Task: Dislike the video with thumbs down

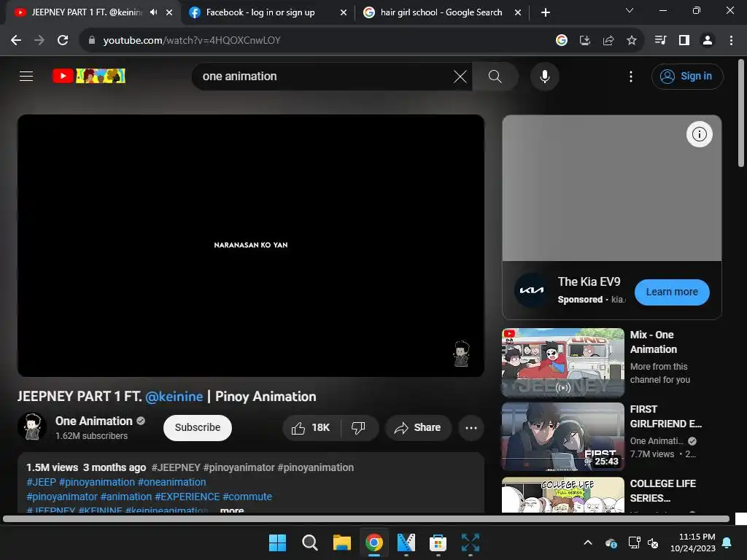Action: [358, 427]
